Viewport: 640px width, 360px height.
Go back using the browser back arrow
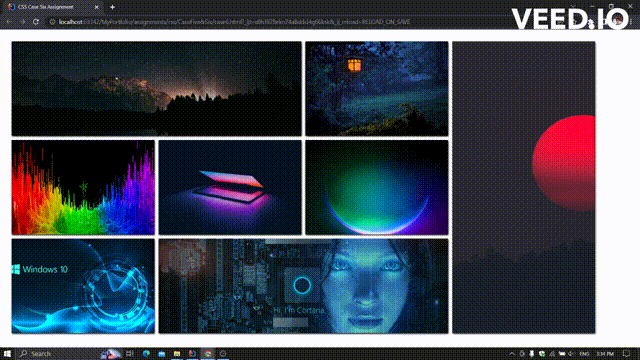coord(9,22)
